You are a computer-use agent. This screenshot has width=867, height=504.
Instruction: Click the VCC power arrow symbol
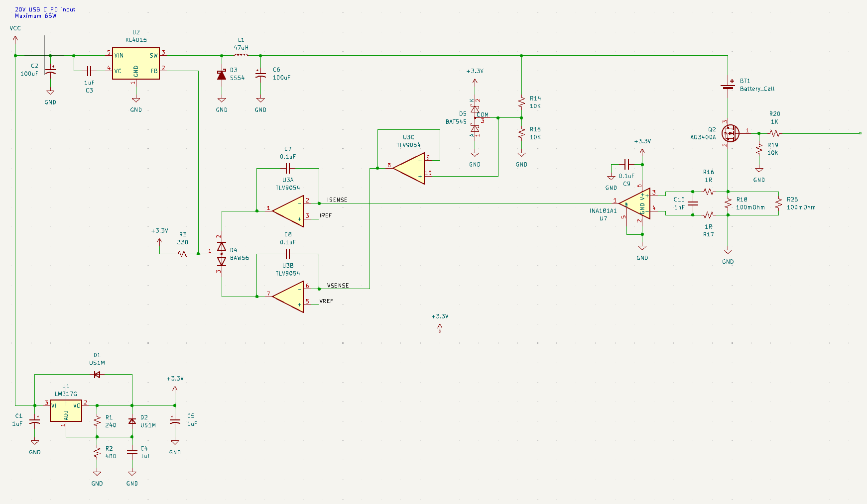pyautogui.click(x=15, y=39)
